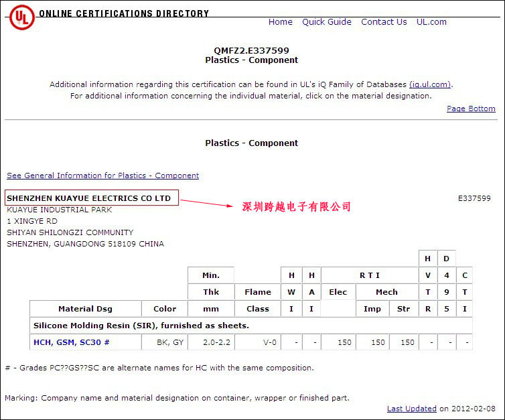Open See General Information for Plastics - Component

(x=102, y=176)
